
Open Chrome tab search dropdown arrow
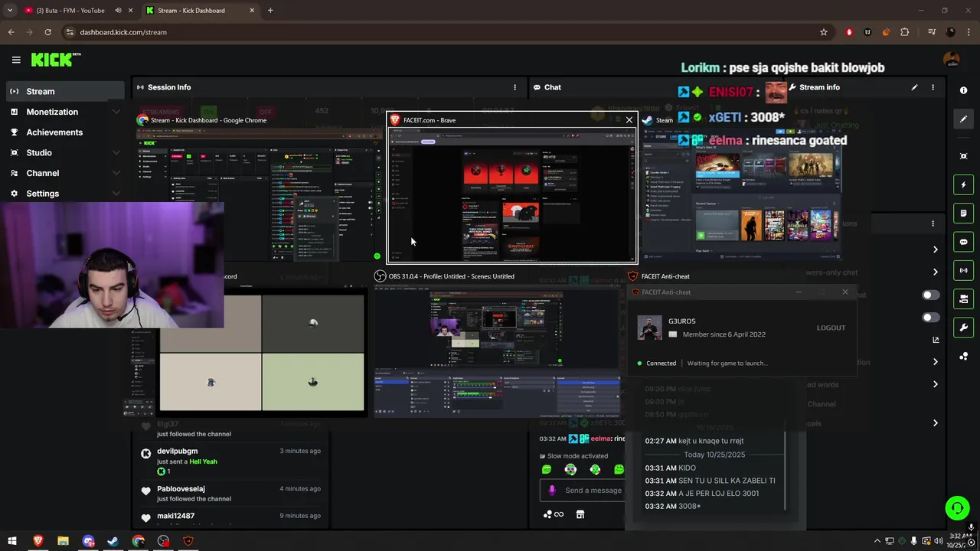(10, 11)
